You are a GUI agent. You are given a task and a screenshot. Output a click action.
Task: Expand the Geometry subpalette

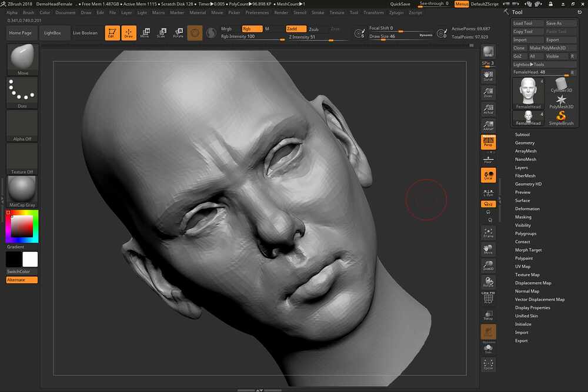[x=524, y=142]
